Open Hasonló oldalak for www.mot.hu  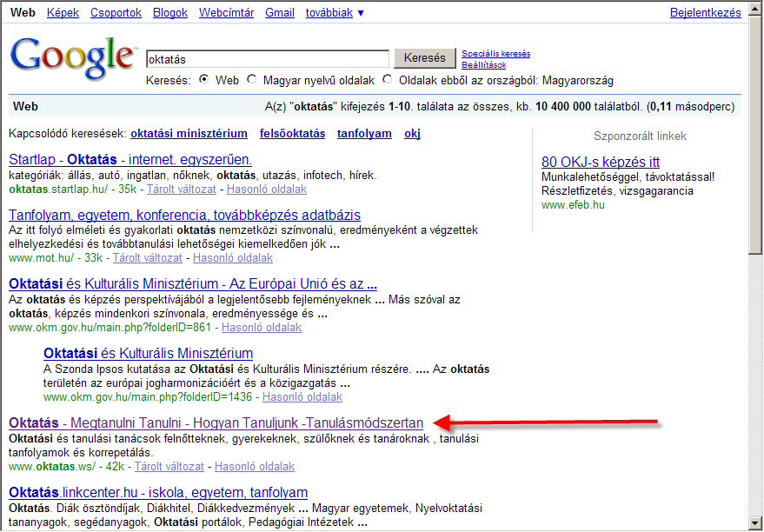click(x=233, y=257)
